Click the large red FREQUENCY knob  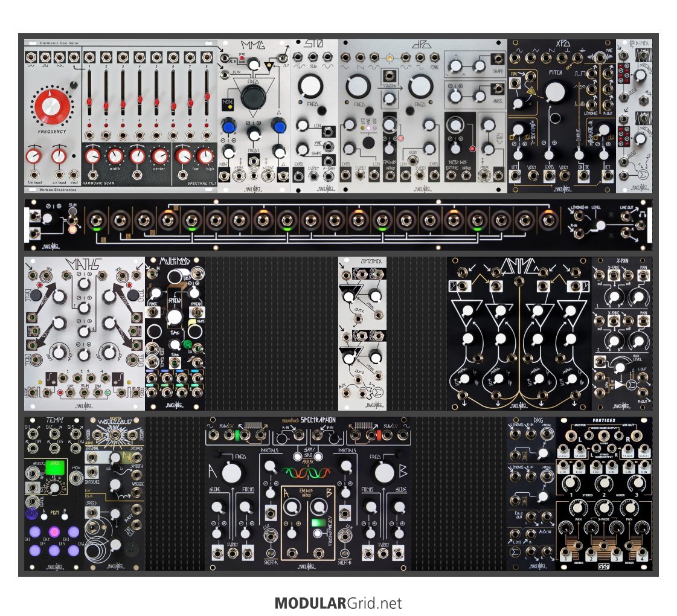51,106
